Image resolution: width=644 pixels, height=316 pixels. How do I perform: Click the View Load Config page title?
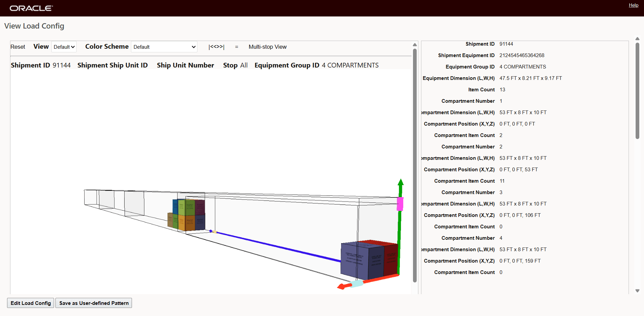(34, 26)
